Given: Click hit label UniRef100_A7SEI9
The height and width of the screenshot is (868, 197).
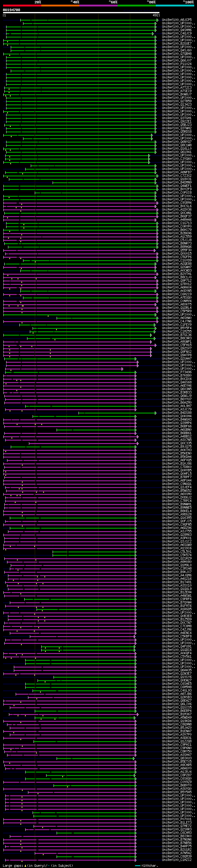Looking at the screenshot, I should pos(177,91).
